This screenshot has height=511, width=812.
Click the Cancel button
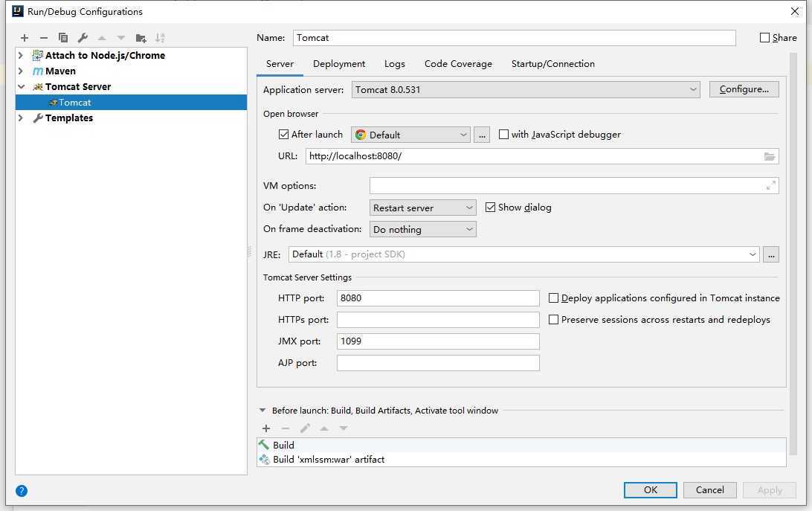(x=709, y=490)
